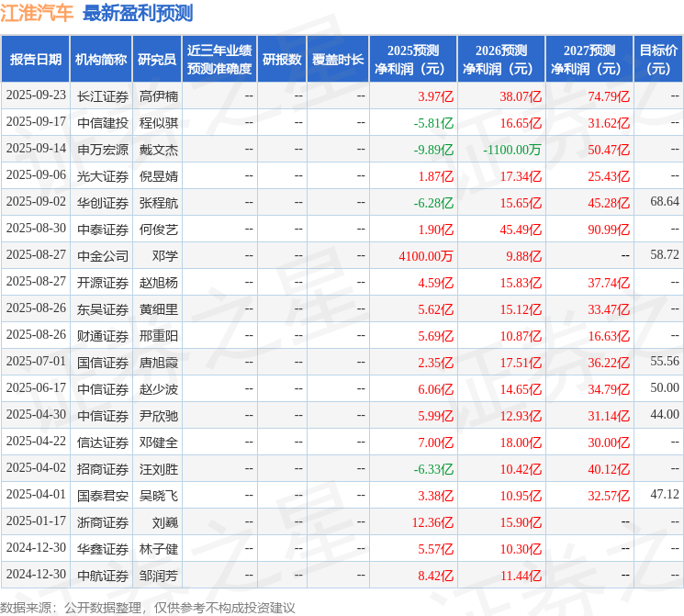Screen dimensions: 684x616
Task: Click institution name 中航证券
Action: click(103, 576)
